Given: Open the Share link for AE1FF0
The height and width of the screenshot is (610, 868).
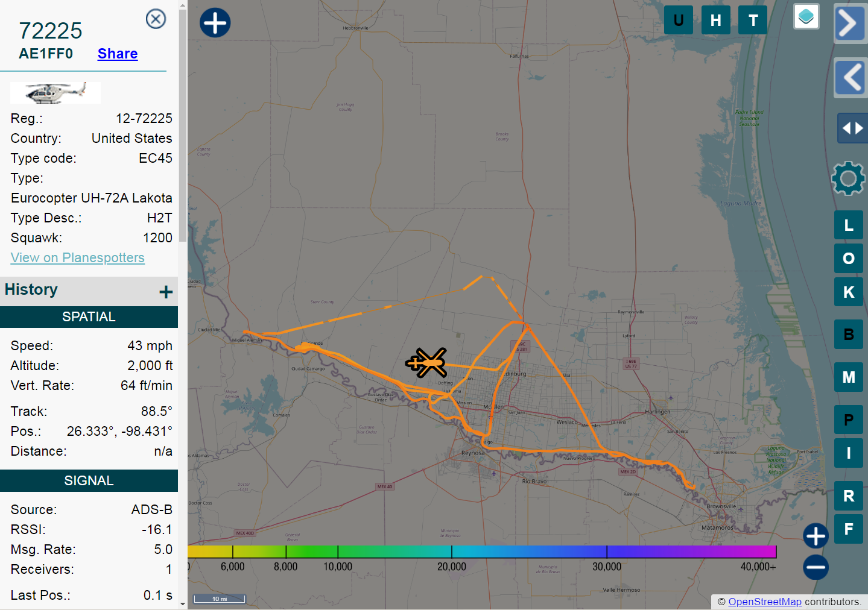Looking at the screenshot, I should (x=118, y=54).
